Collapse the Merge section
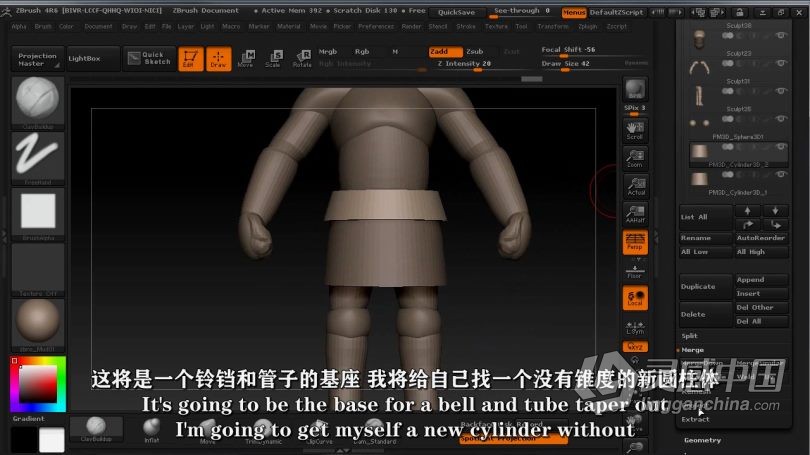 click(x=692, y=350)
